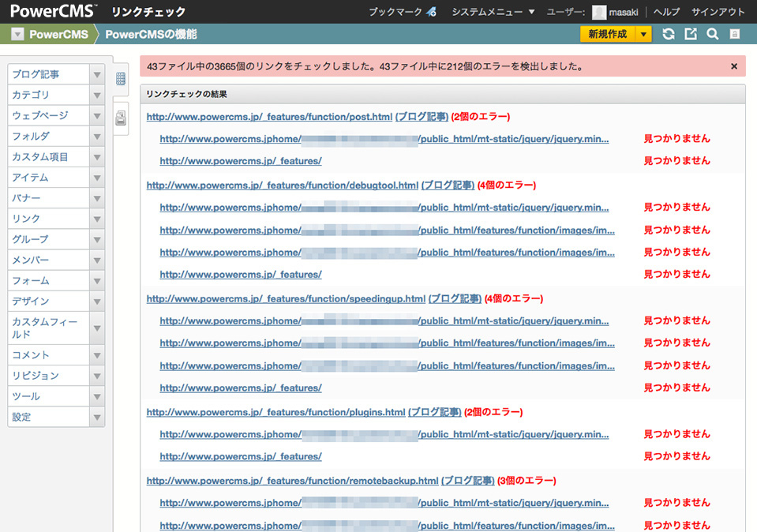
Task: Click the rightmost toolbar document icon
Action: [735, 34]
